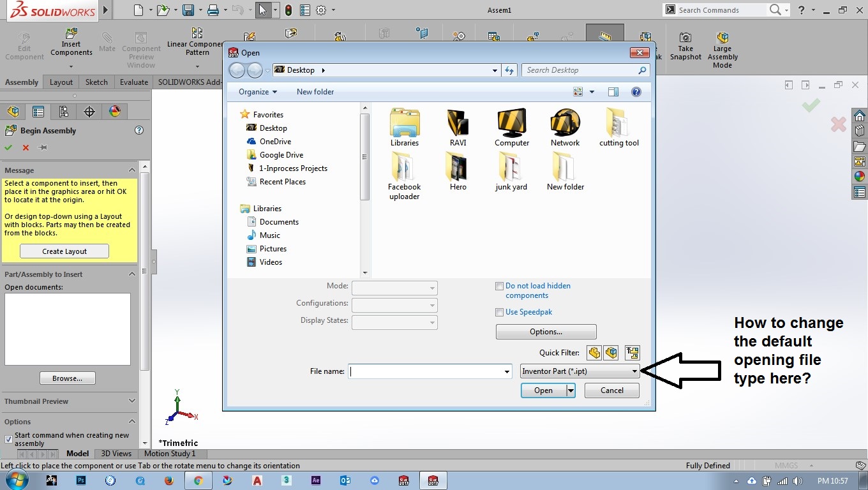The image size is (868, 490).
Task: Click the Options... button in Open dialog
Action: pos(546,332)
